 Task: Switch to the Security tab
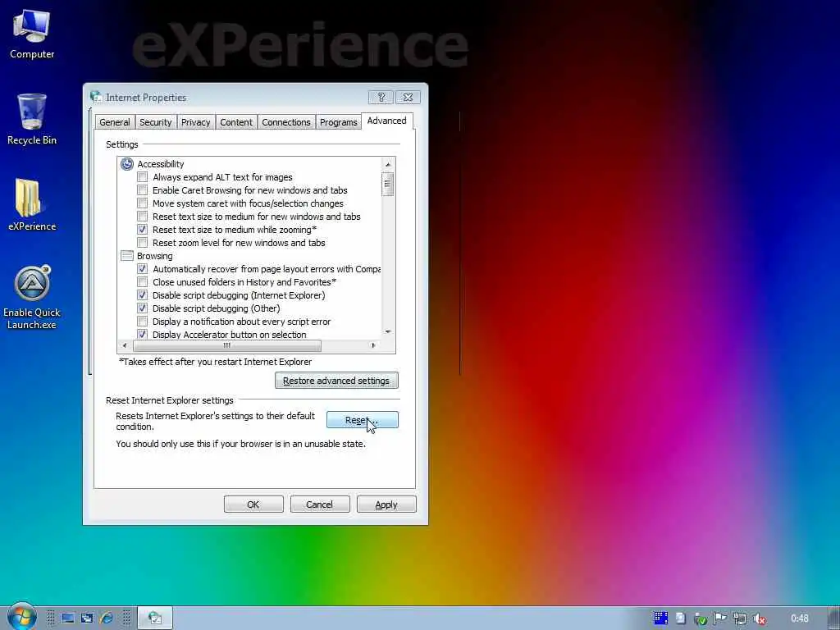click(155, 122)
